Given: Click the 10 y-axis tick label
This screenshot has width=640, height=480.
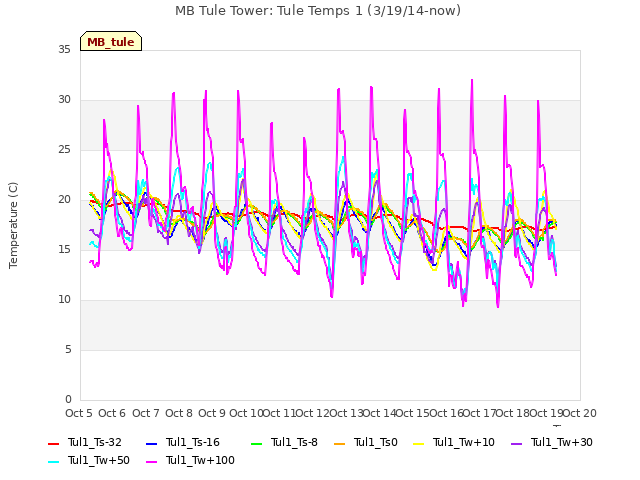Looking at the screenshot, I should (x=64, y=300).
